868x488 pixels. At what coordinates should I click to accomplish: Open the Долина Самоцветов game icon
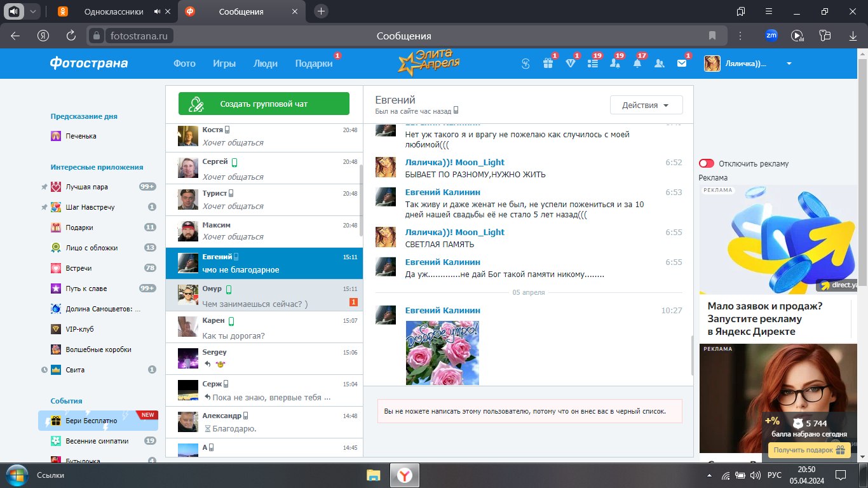(x=56, y=309)
